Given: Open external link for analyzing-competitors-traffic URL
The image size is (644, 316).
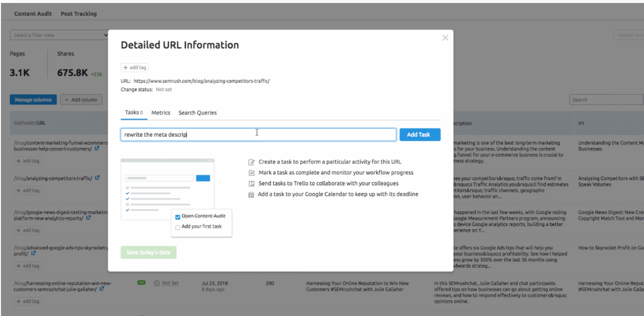Looking at the screenshot, I should coord(98,178).
